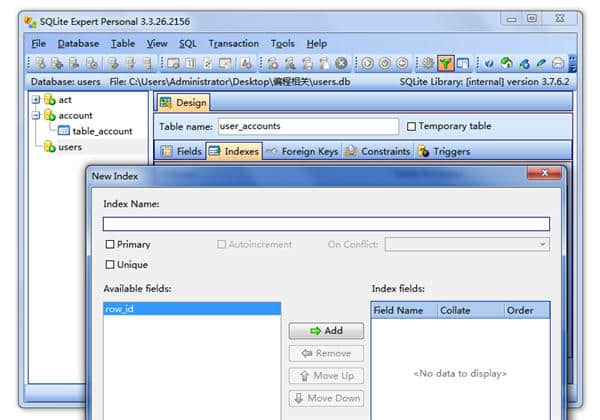Click the grey X stop toolbar icon
The height and width of the screenshot is (420, 600).
[x=341, y=63]
